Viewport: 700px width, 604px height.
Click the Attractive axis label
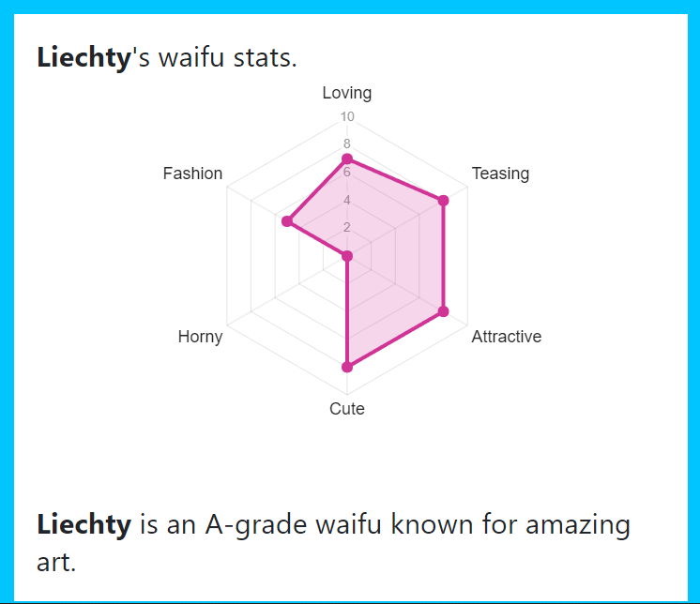(x=507, y=337)
